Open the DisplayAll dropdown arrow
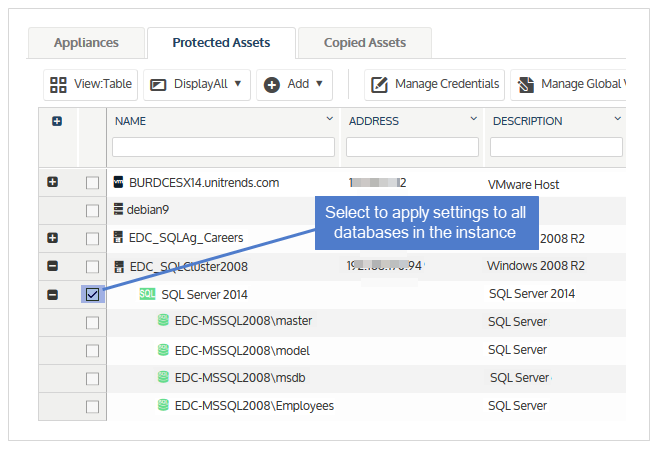Viewport: 664px width, 461px height. (x=238, y=83)
